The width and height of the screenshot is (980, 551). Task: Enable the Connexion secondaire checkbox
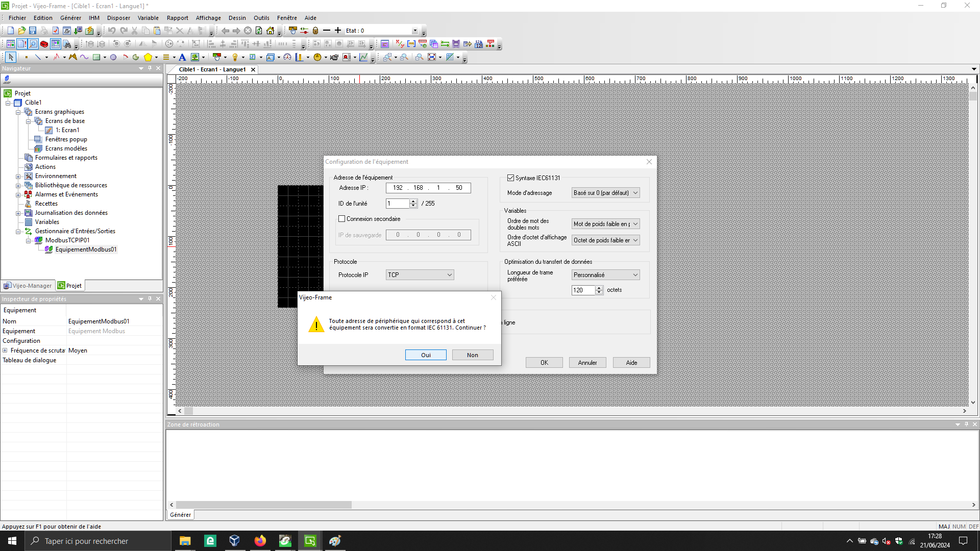click(342, 219)
